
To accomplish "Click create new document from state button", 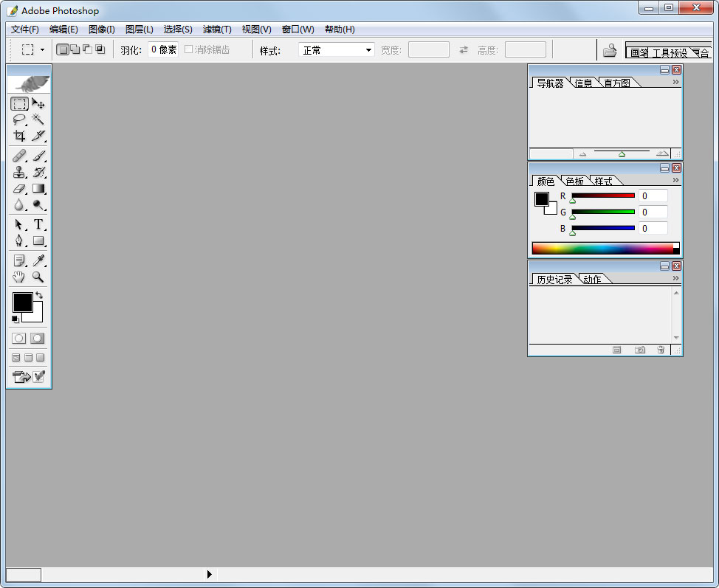I will pyautogui.click(x=616, y=350).
